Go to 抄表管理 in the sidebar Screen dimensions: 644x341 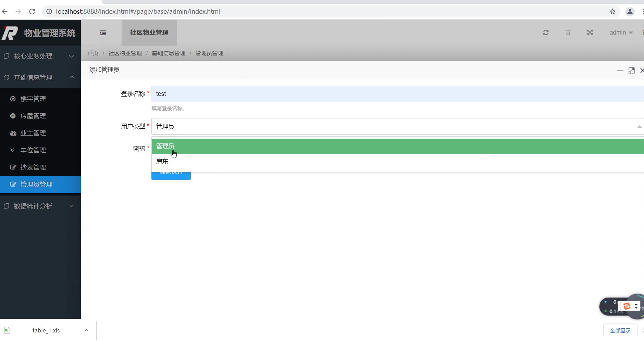[x=40, y=167]
